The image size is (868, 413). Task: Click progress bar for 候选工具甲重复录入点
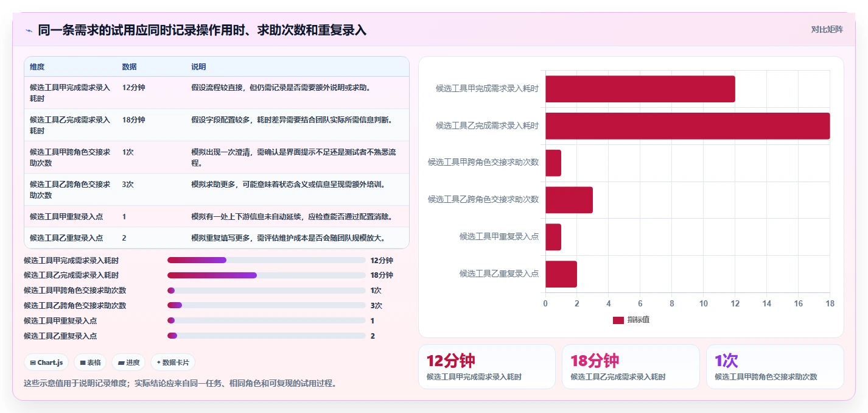[x=267, y=320]
